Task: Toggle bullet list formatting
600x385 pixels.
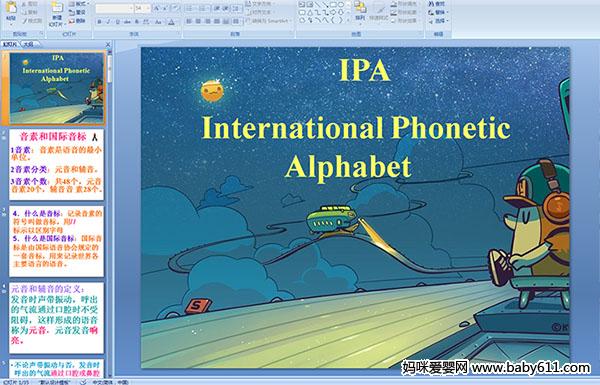Action: [x=190, y=8]
